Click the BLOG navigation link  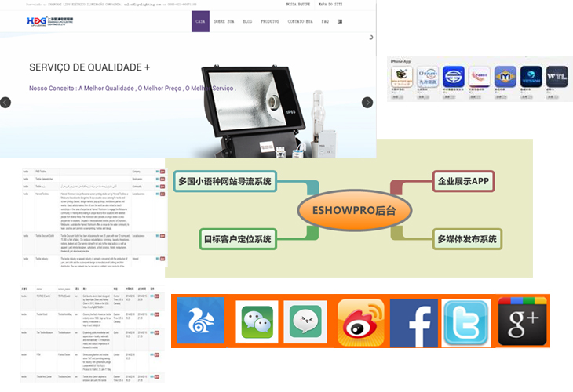pos(248,21)
